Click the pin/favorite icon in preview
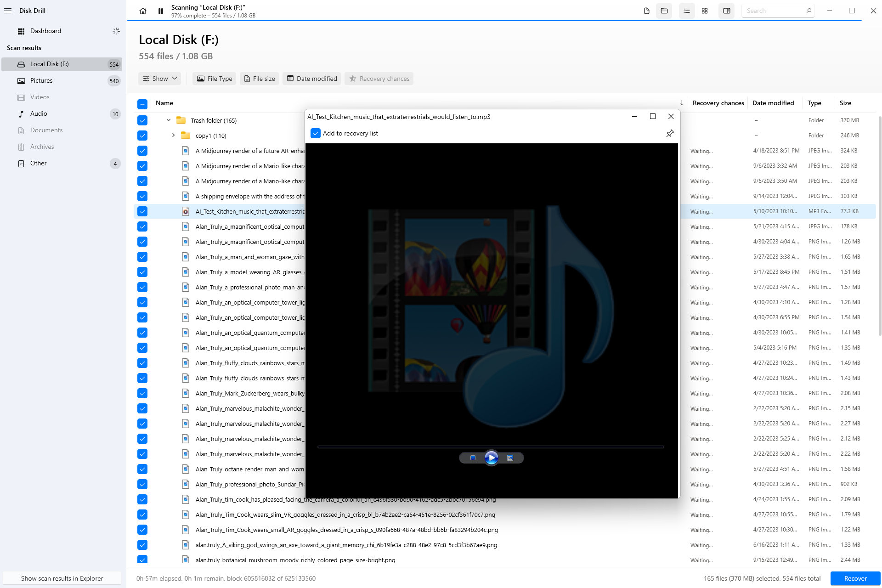The height and width of the screenshot is (588, 882). (x=669, y=133)
